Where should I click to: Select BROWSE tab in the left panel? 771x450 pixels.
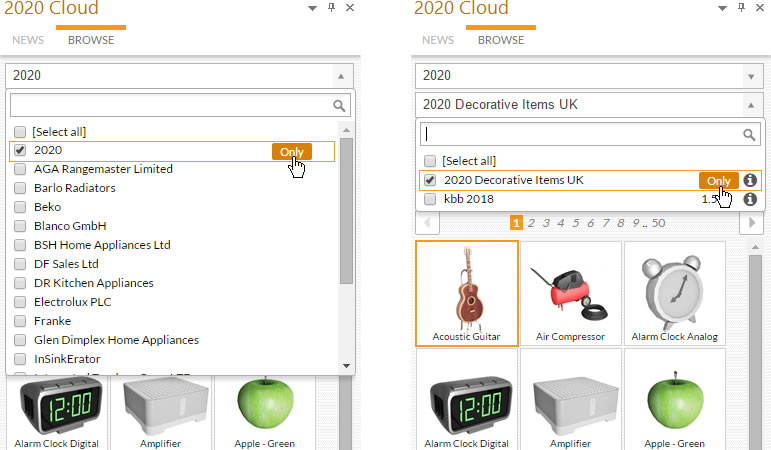[91, 40]
